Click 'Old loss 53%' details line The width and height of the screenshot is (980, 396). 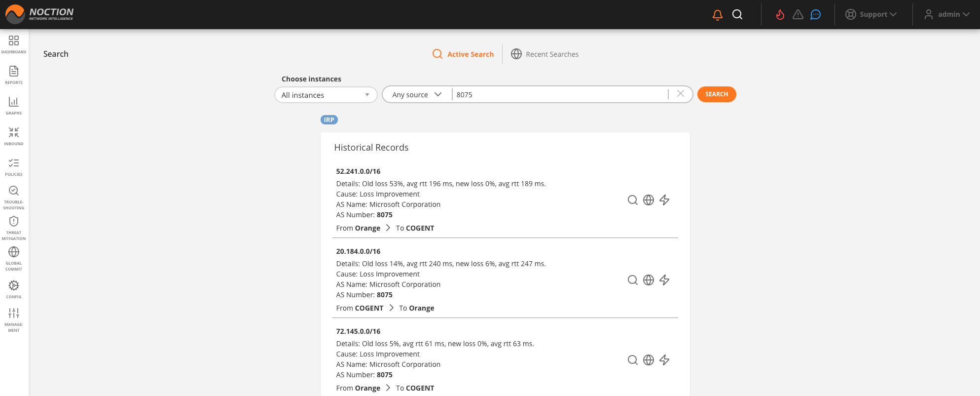(441, 184)
